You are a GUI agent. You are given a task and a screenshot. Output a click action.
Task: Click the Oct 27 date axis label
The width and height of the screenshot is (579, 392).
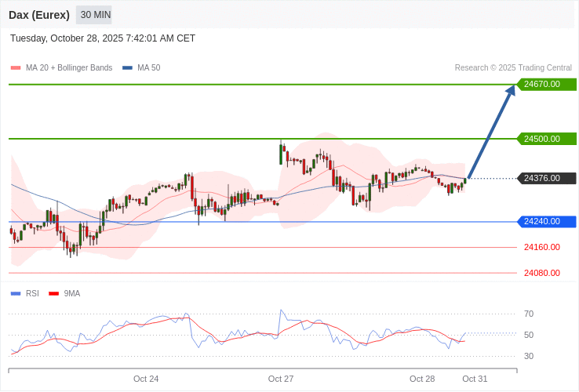281,379
